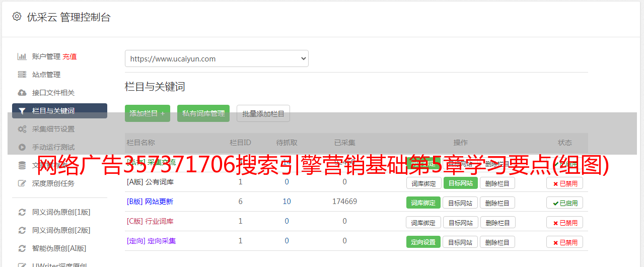
Task: Click green 词库绑定 in the 网站更新 row
Action: (423, 203)
